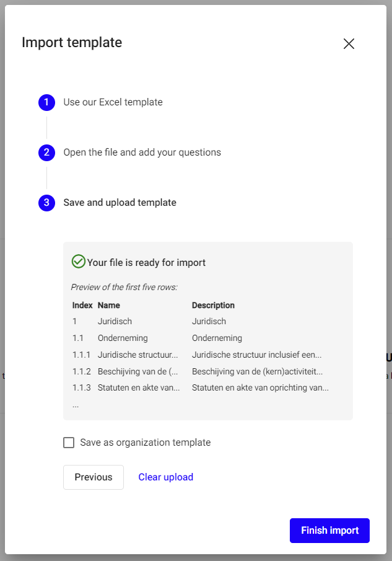Image resolution: width=392 pixels, height=561 pixels.
Task: Select the Juridisch preview row name
Action: tap(115, 321)
